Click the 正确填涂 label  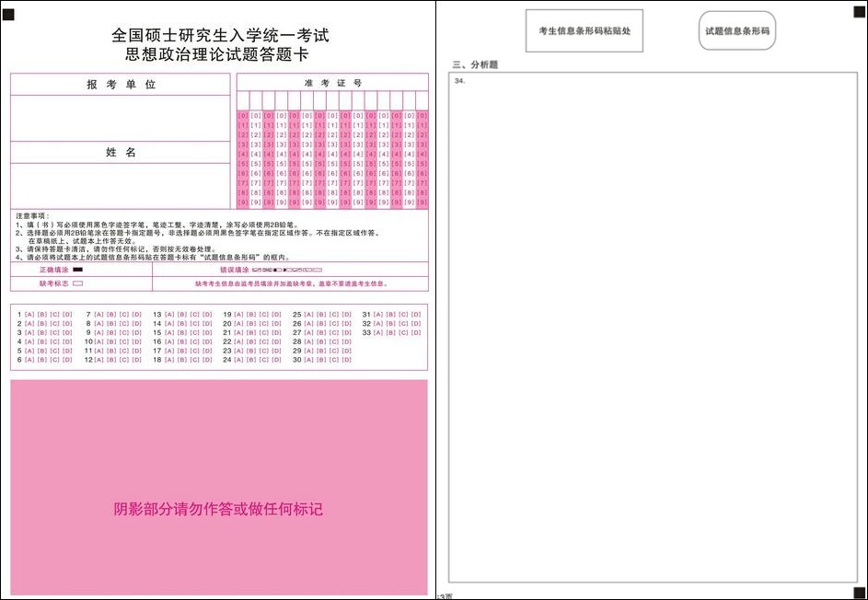coord(53,271)
